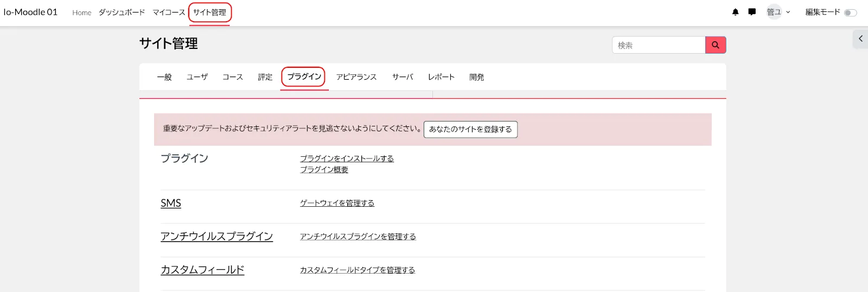Open the notifications bell icon
This screenshot has height=292, width=868.
[x=735, y=12]
